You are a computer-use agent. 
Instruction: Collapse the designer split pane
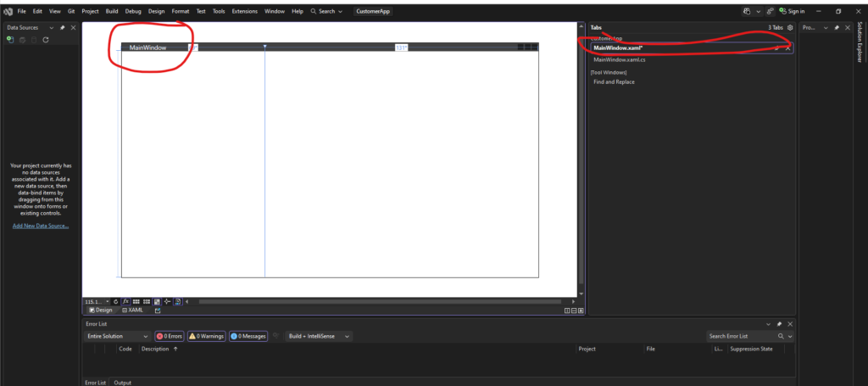pos(581,310)
